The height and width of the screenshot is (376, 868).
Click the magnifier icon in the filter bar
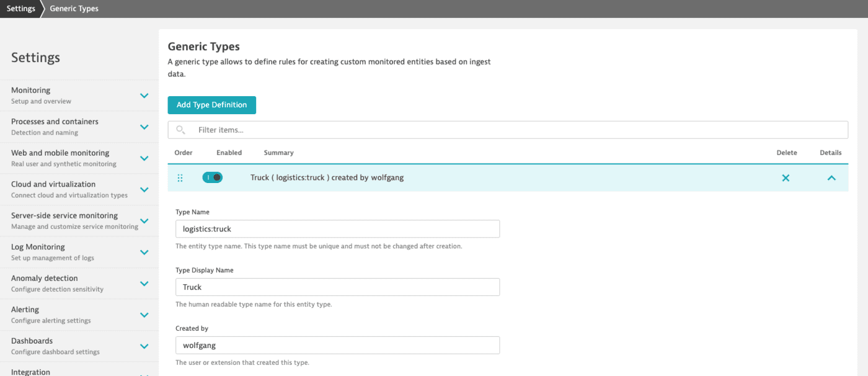180,130
